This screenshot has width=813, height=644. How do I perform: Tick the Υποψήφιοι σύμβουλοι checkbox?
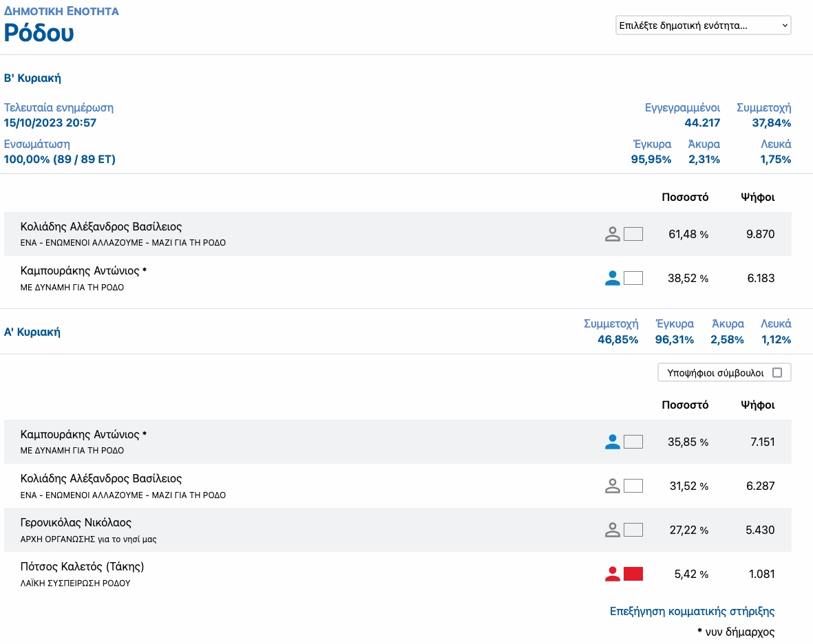tap(777, 372)
